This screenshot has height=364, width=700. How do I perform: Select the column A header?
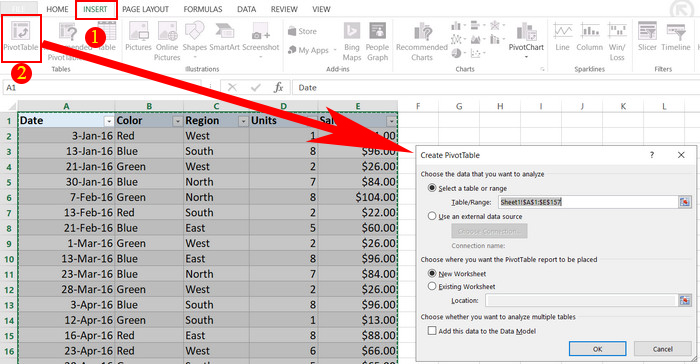point(66,106)
